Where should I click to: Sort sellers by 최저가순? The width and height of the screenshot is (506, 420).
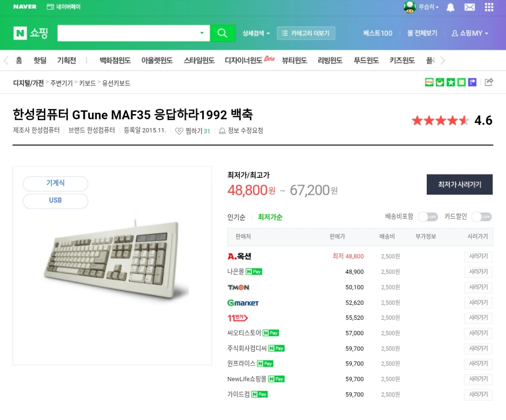[x=270, y=217]
